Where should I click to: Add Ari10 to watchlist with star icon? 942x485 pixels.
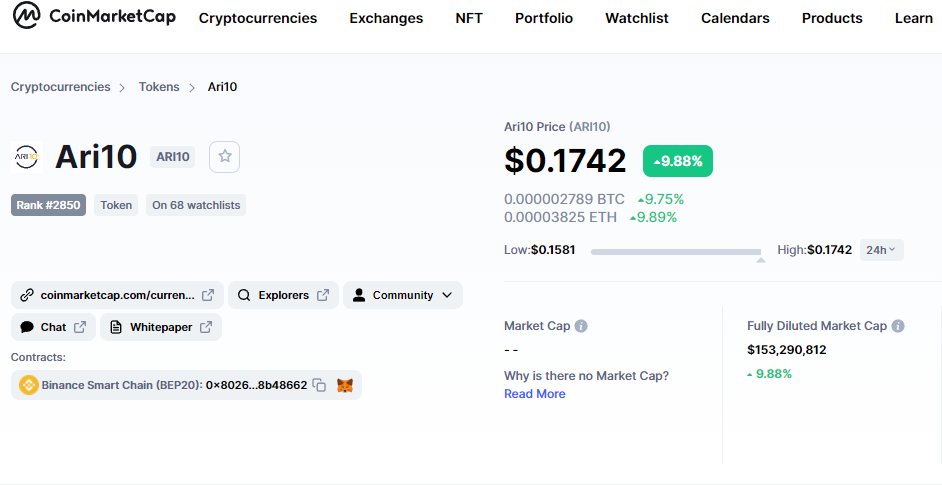coord(225,157)
